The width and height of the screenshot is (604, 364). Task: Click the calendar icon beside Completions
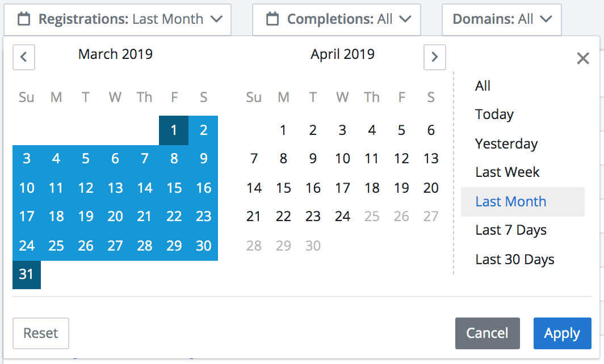[x=272, y=19]
